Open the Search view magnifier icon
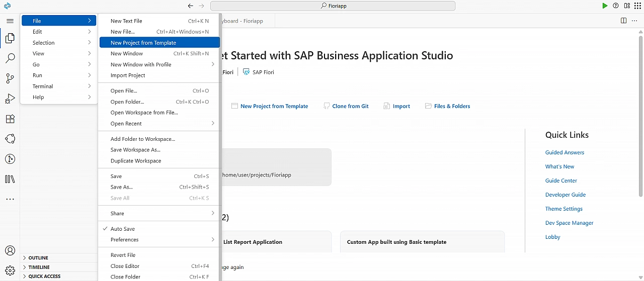The image size is (644, 281). (10, 58)
